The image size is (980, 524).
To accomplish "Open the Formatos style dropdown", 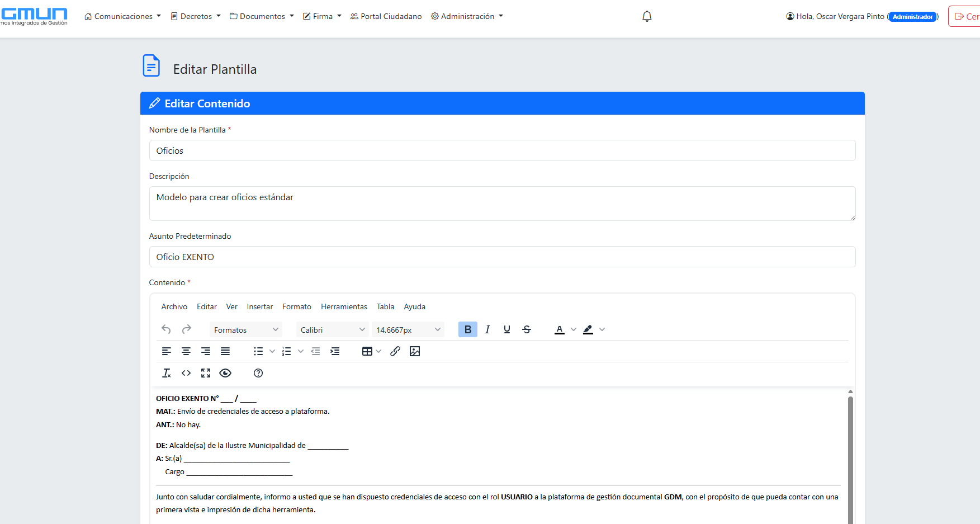I will (246, 330).
